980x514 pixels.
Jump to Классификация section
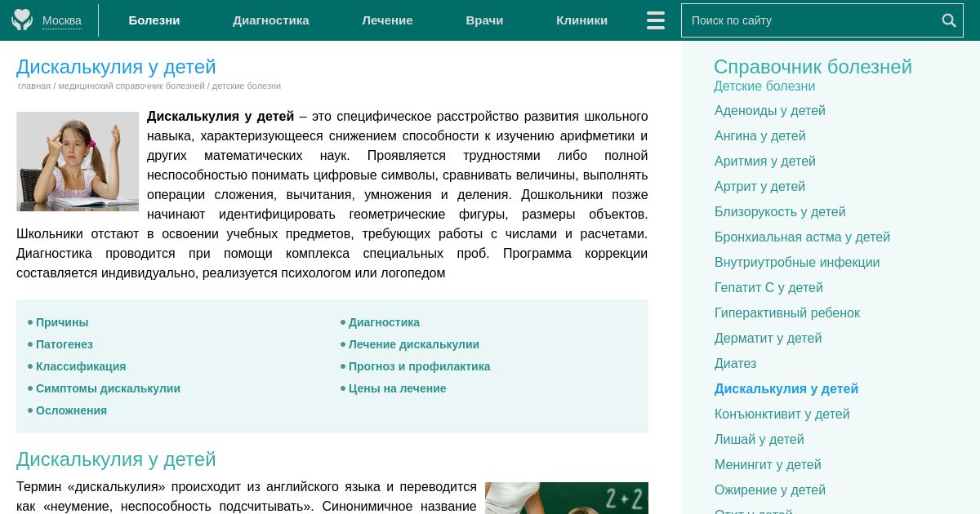pos(81,366)
